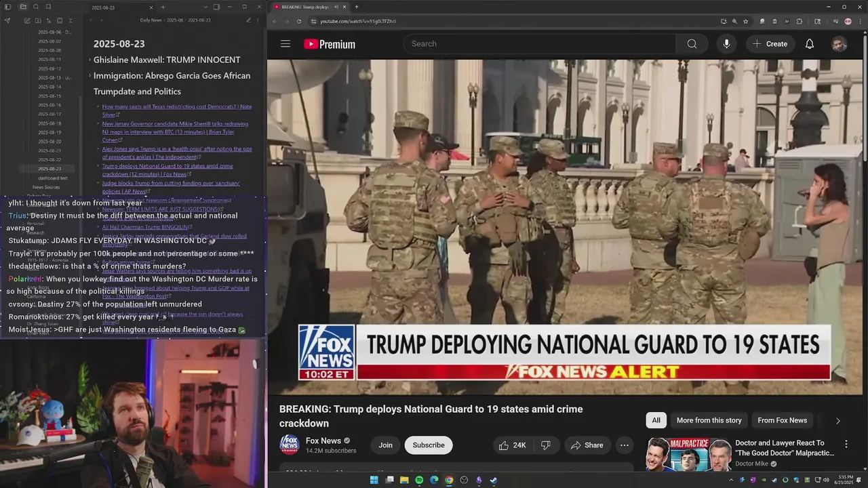Open 2025-08-21 note in file list

(x=50, y=150)
